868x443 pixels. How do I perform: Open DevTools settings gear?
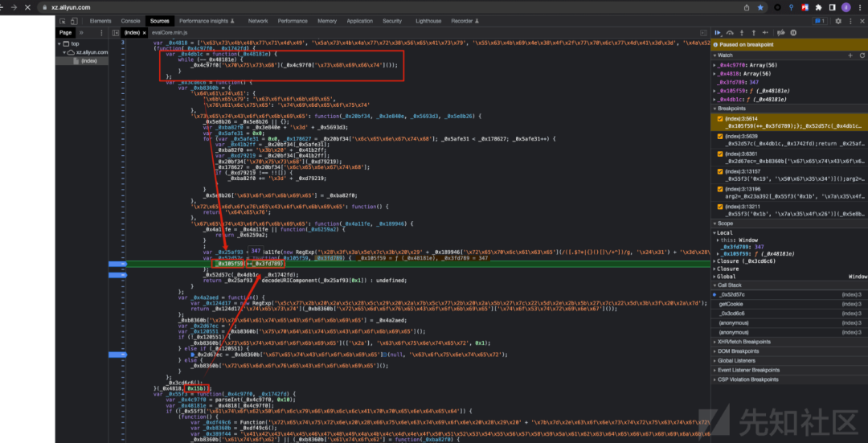[x=838, y=21]
